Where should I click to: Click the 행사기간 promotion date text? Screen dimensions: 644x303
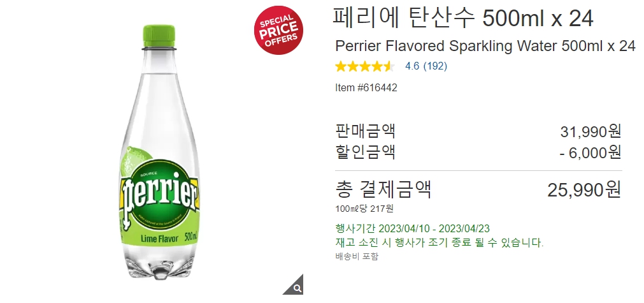tap(412, 228)
